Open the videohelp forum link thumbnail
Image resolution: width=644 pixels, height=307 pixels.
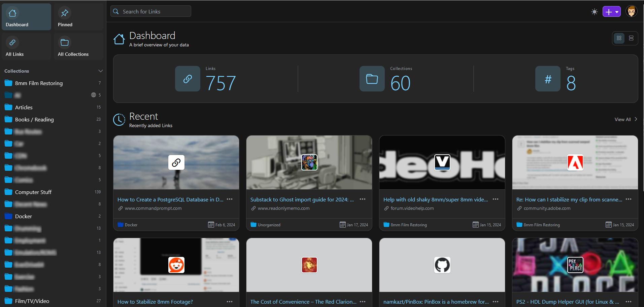pyautogui.click(x=442, y=162)
